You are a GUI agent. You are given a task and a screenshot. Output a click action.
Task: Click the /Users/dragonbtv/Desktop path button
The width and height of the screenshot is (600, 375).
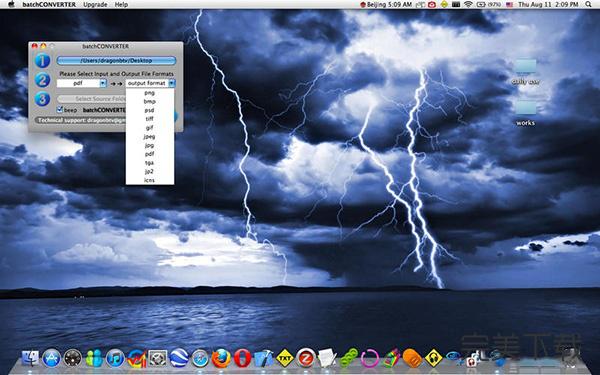click(116, 60)
